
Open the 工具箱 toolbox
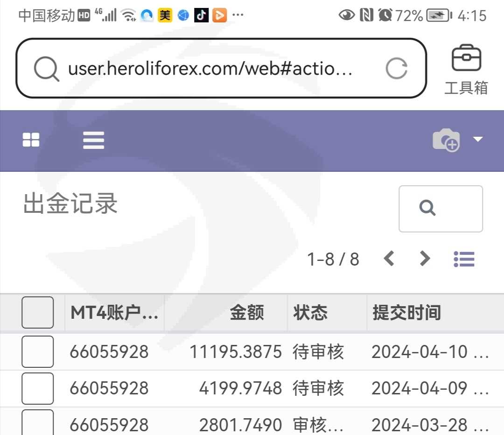pyautogui.click(x=466, y=70)
